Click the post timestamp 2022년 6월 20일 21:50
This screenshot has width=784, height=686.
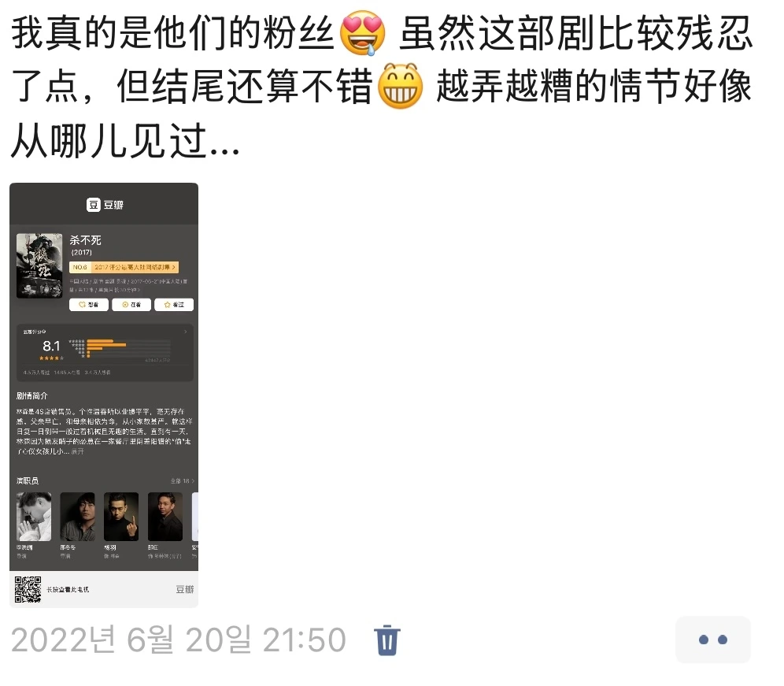179,640
